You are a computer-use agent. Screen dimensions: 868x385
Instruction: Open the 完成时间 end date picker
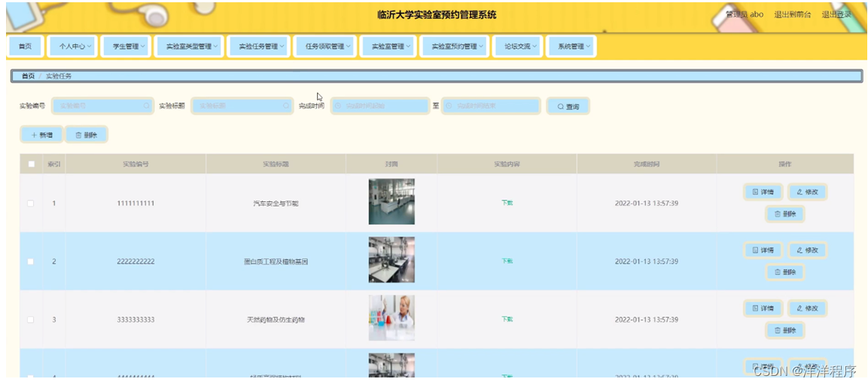click(x=491, y=105)
